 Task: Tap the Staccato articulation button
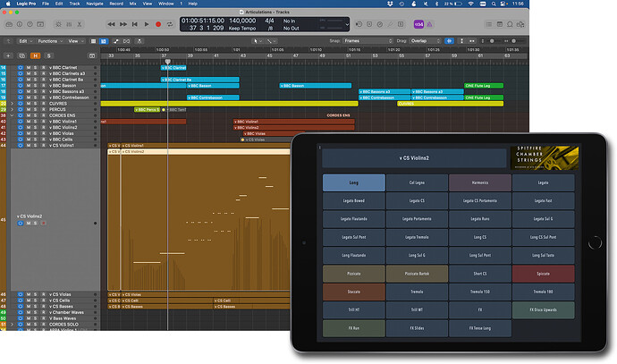coord(353,291)
